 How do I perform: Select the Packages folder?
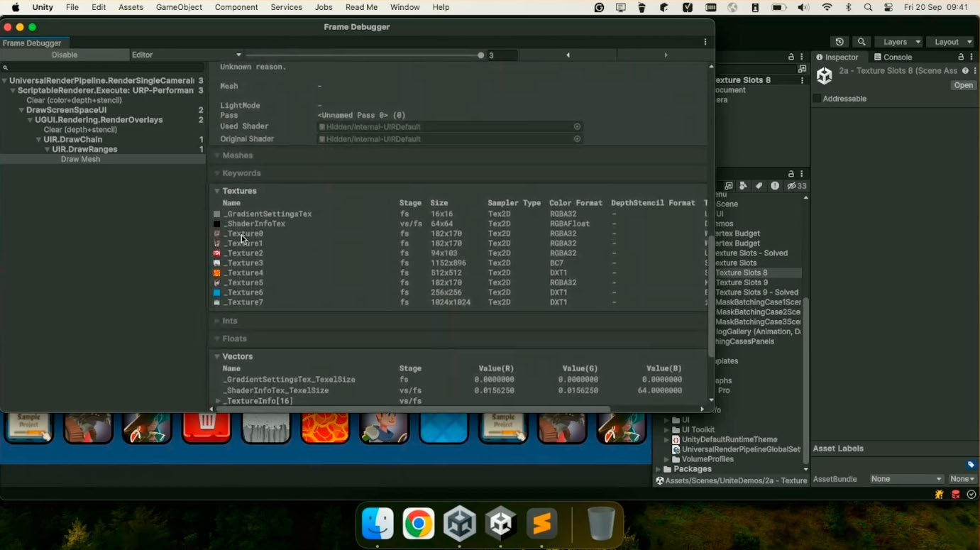tap(693, 469)
